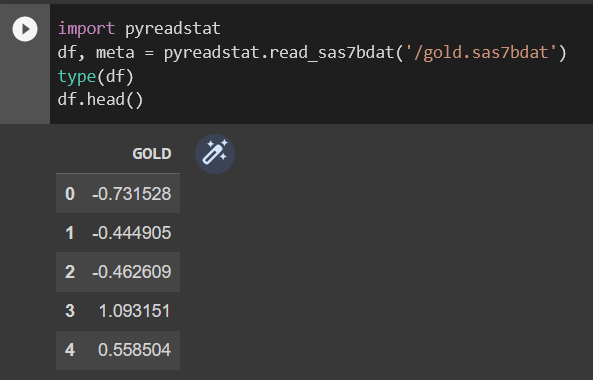This screenshot has height=380, width=593.
Task: Click row index 4 of the dataframe
Action: click(x=70, y=350)
